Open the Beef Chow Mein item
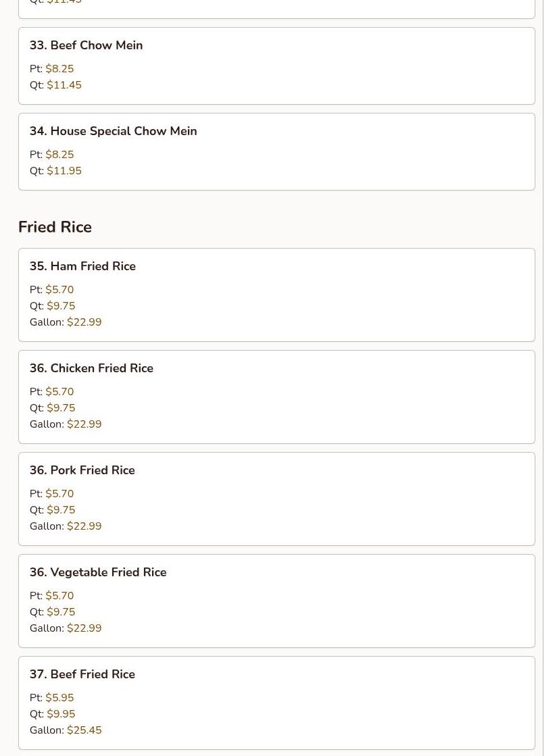 coord(86,45)
